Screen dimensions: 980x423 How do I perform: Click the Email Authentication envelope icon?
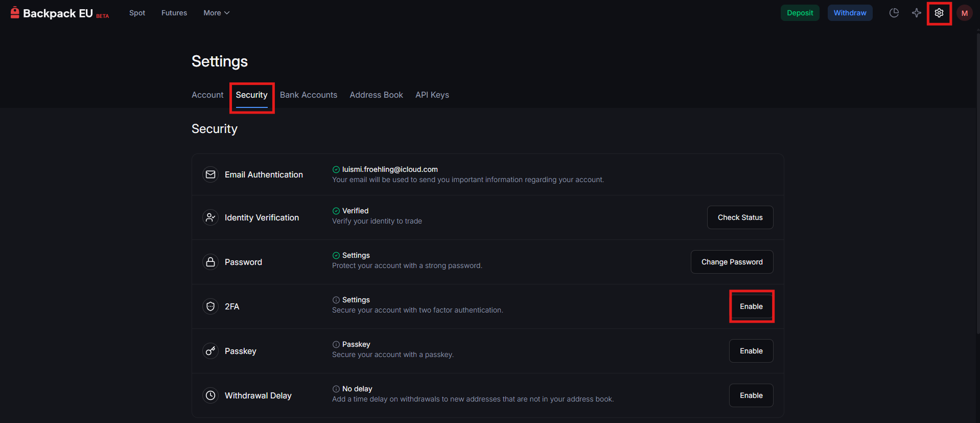tap(211, 174)
